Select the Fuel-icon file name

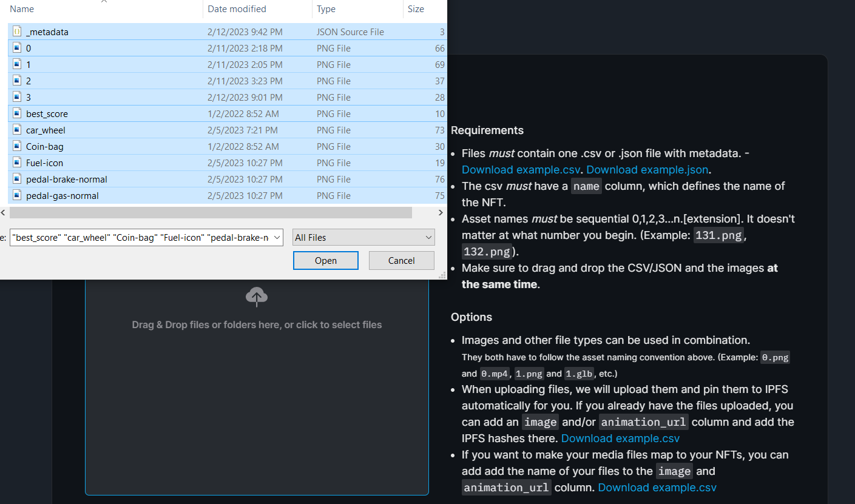(44, 163)
